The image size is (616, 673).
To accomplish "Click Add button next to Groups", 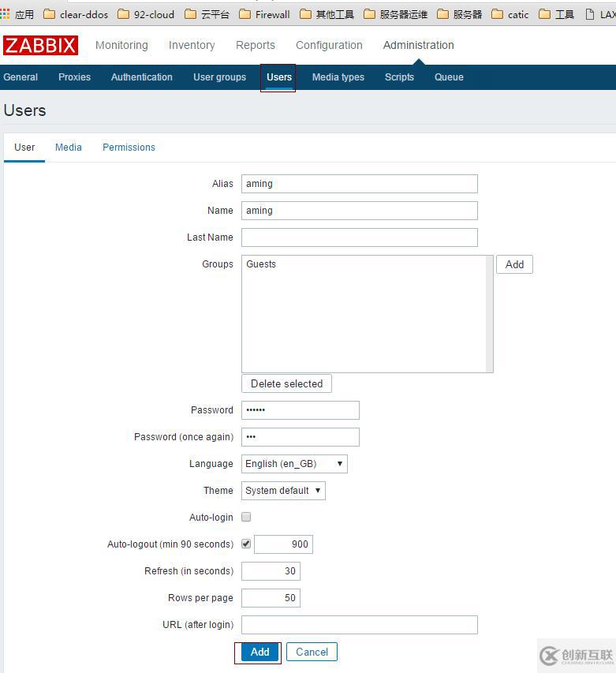I will 514,264.
